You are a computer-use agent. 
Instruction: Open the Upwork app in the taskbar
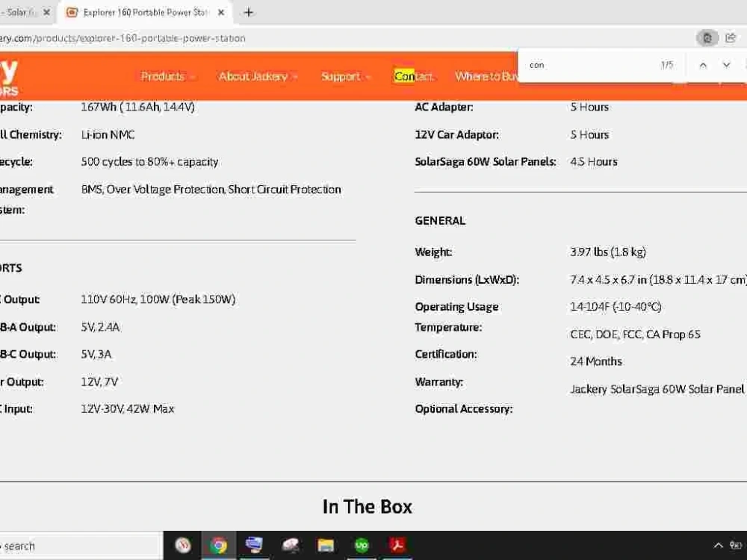point(362,545)
